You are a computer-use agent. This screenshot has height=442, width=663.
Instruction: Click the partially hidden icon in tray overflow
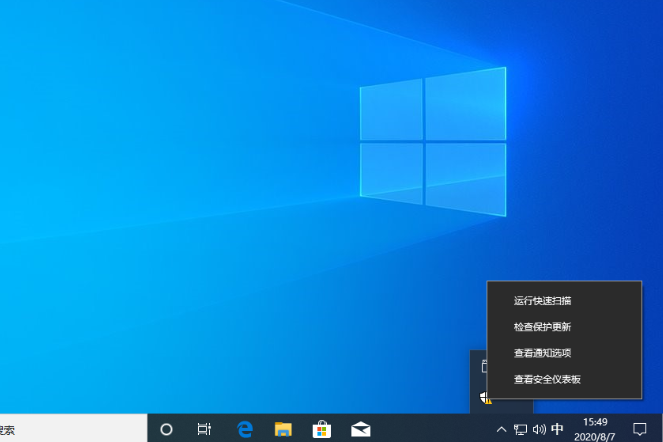482,366
